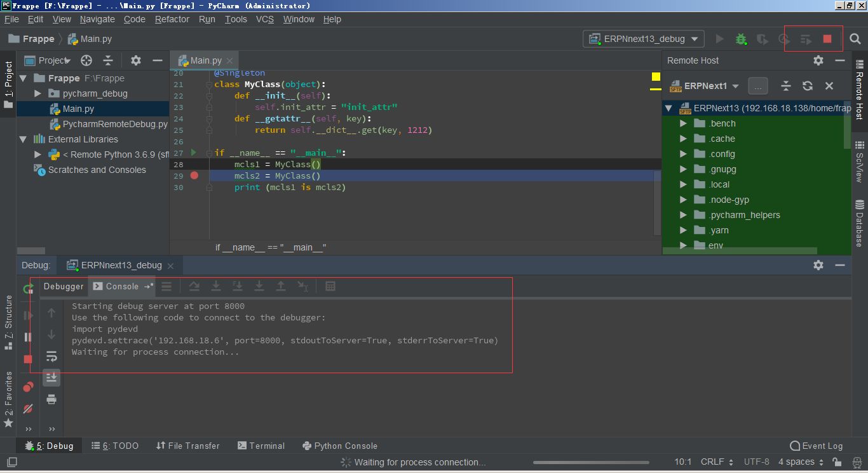Hide the Project tool window
The width and height of the screenshot is (868, 473).
158,60
